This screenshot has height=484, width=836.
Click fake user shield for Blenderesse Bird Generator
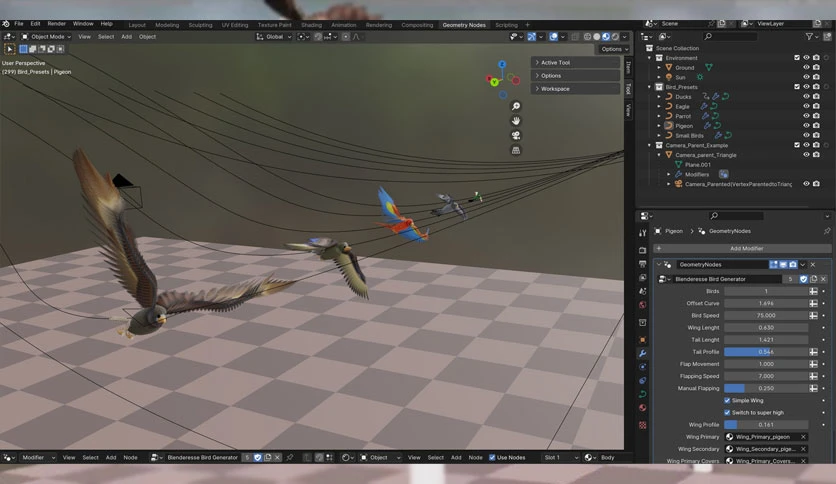(803, 279)
